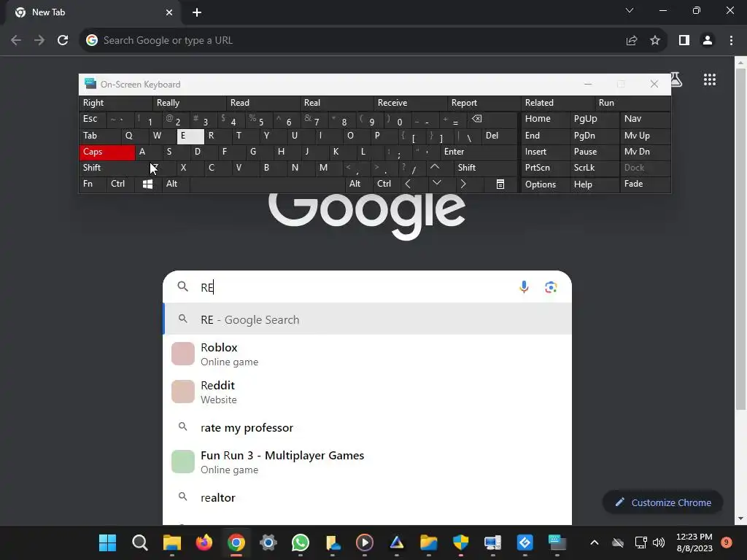Open a new tab with plus icon
Screen dimensions: 747x560
click(197, 12)
